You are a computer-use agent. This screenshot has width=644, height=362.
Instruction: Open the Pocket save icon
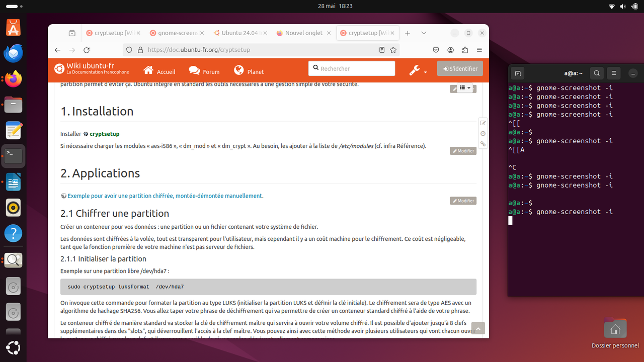[436, 50]
